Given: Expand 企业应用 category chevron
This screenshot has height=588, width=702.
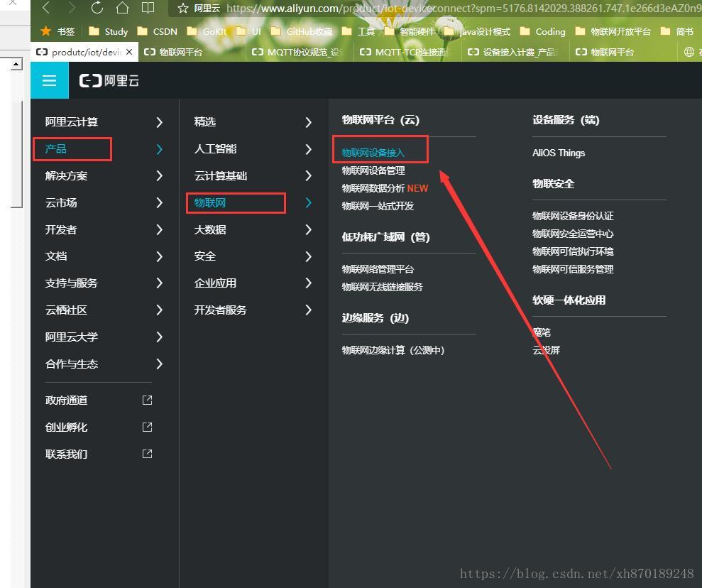Looking at the screenshot, I should [308, 283].
